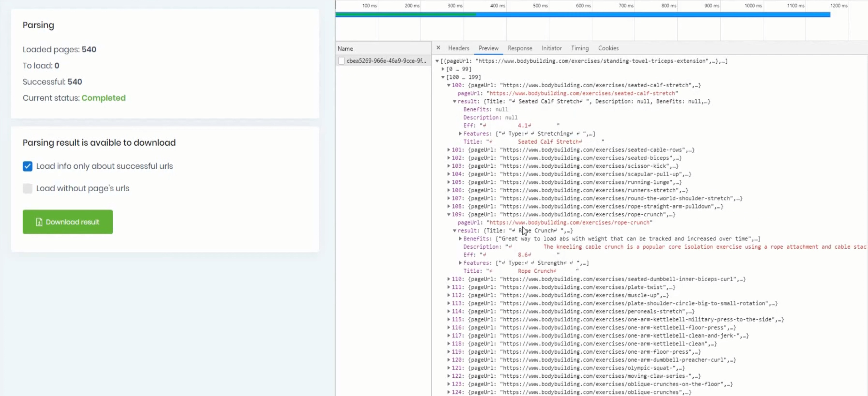This screenshot has width=868, height=396.
Task: Expand item 101 seated-cable-rows
Action: tap(449, 150)
